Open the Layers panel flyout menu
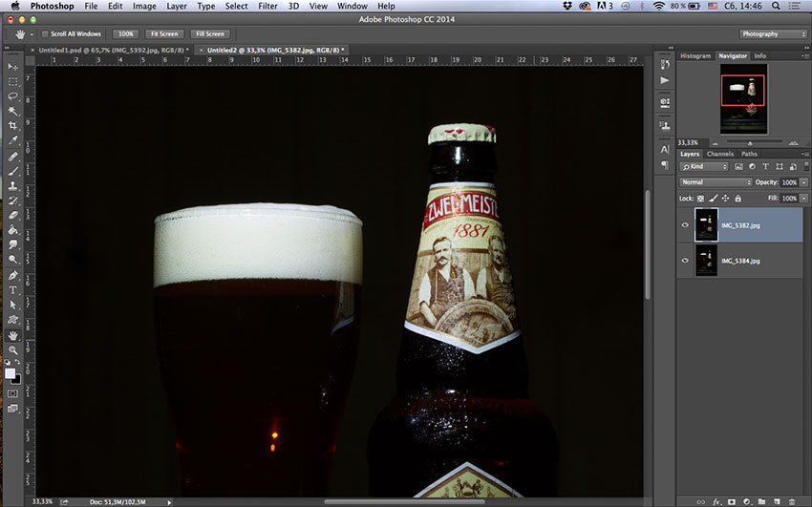The width and height of the screenshot is (812, 507). click(x=804, y=154)
